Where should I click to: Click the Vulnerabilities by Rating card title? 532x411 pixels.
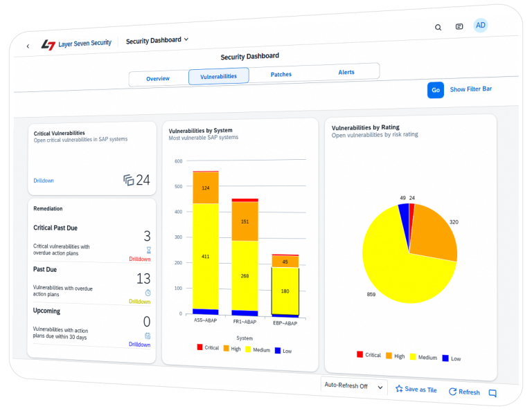point(366,128)
